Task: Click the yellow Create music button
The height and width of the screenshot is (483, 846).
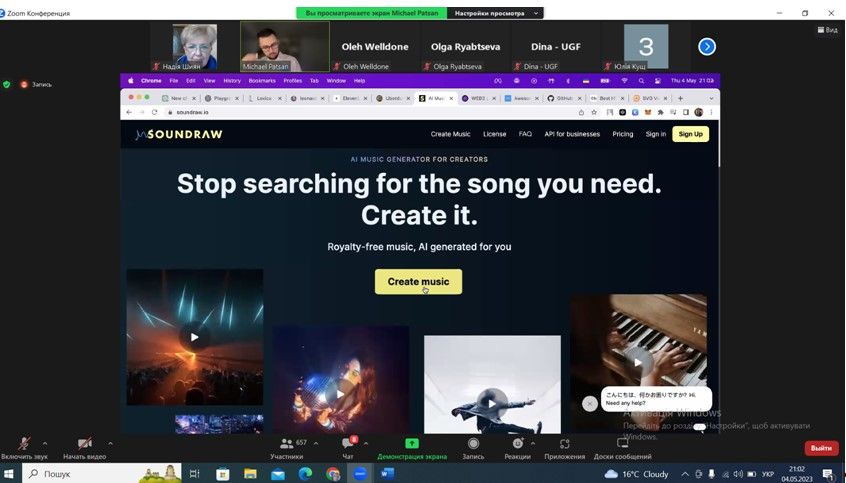Action: coord(418,282)
